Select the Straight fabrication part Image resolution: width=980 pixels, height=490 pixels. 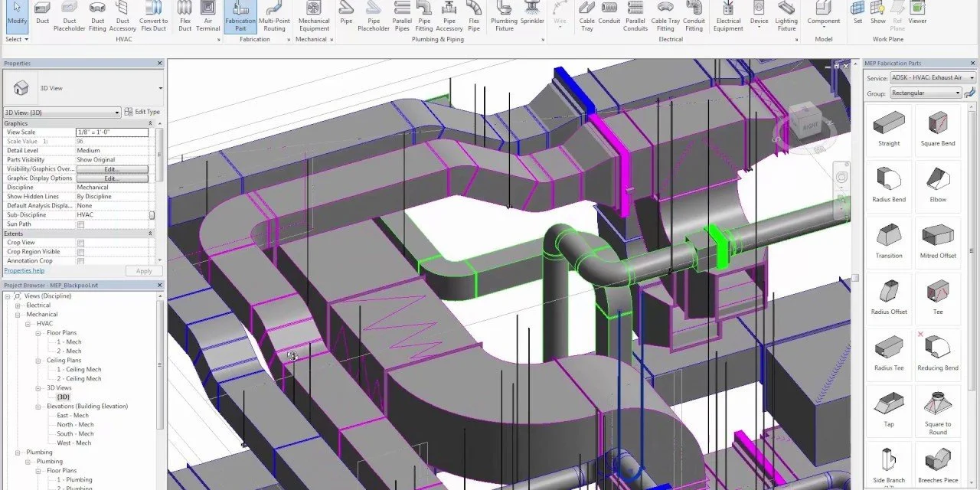click(x=889, y=129)
